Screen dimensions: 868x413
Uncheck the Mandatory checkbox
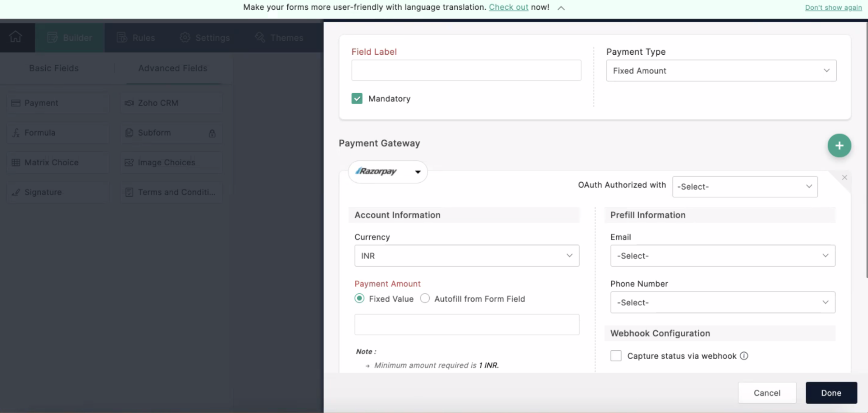tap(357, 98)
